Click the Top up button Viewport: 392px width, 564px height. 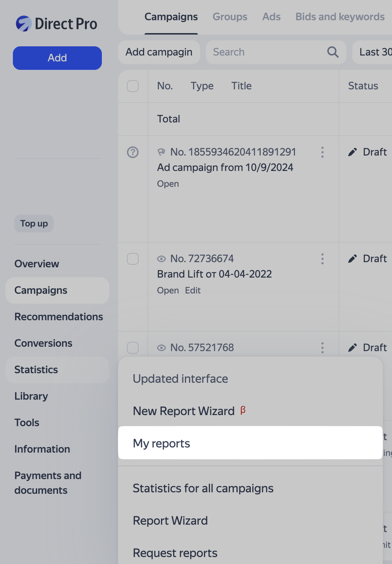click(x=34, y=224)
